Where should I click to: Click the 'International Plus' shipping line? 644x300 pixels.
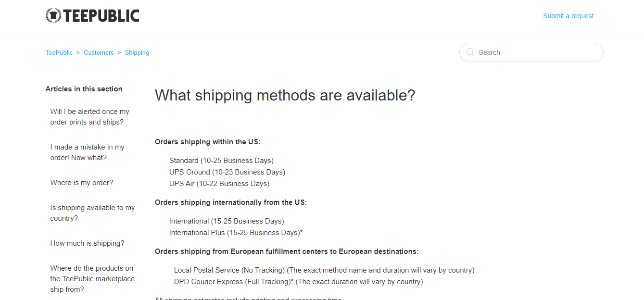(236, 233)
